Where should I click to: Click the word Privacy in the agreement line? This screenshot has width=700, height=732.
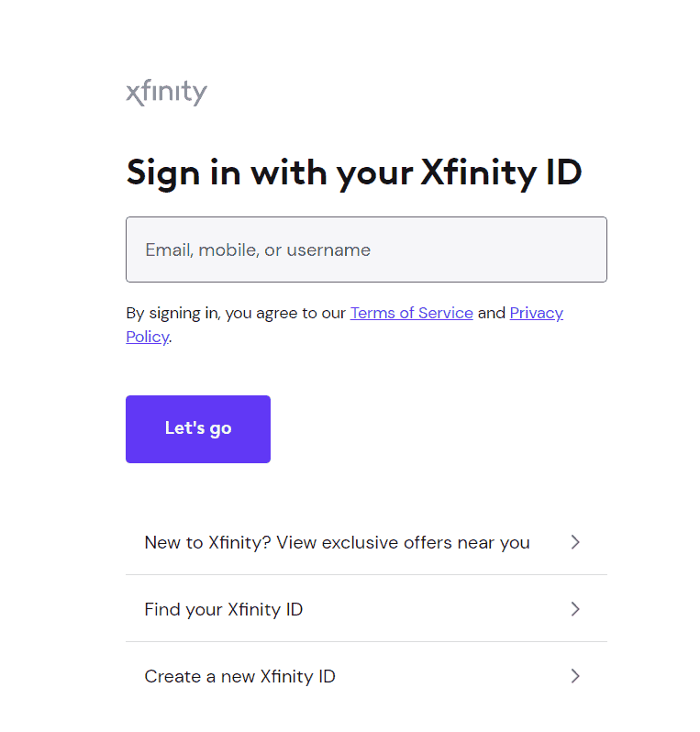click(536, 313)
